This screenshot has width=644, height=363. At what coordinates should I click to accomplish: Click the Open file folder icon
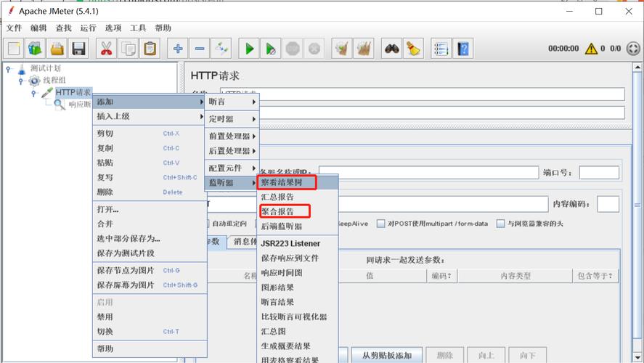pyautogui.click(x=57, y=49)
